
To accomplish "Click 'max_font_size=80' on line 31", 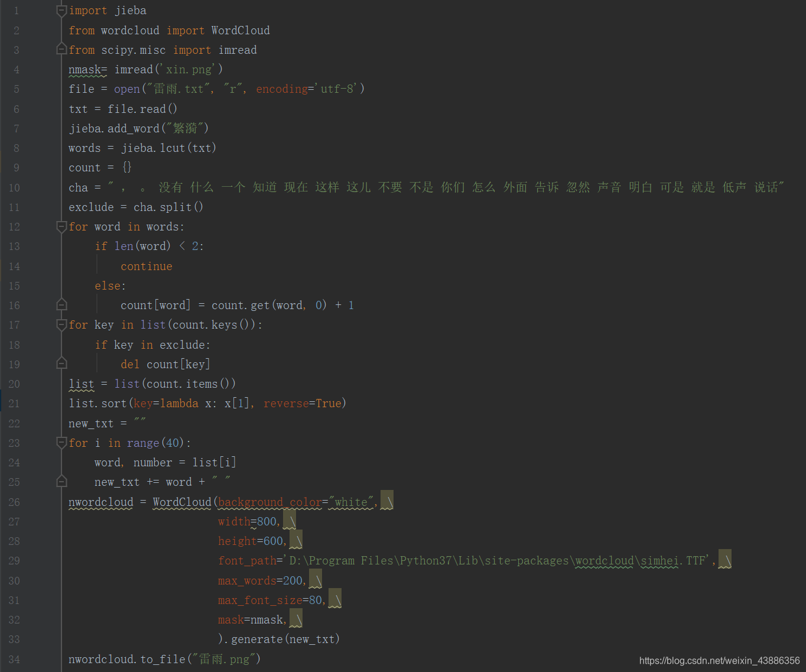I will pyautogui.click(x=270, y=600).
